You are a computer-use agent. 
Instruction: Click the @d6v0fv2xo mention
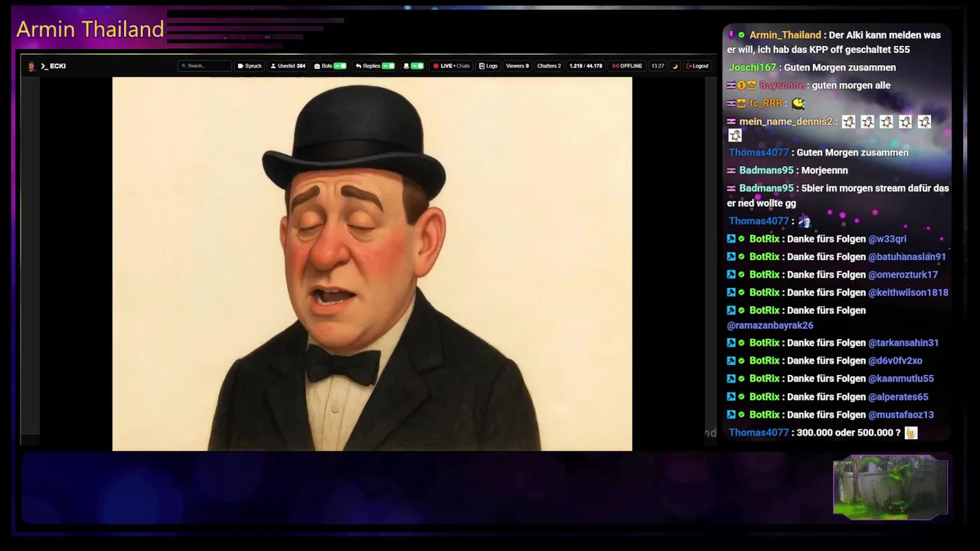click(895, 360)
